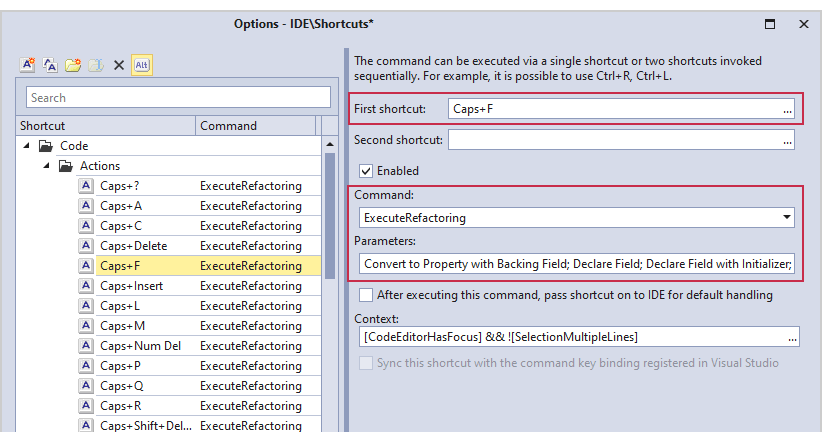Viewport: 822px width, 432px height.
Task: Click the New Folder toolbar icon
Action: click(x=73, y=65)
